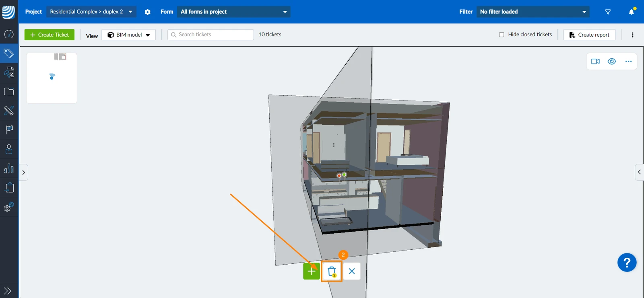Open the No filter loaded dropdown
Viewport: 644px width, 298px height.
pos(533,12)
